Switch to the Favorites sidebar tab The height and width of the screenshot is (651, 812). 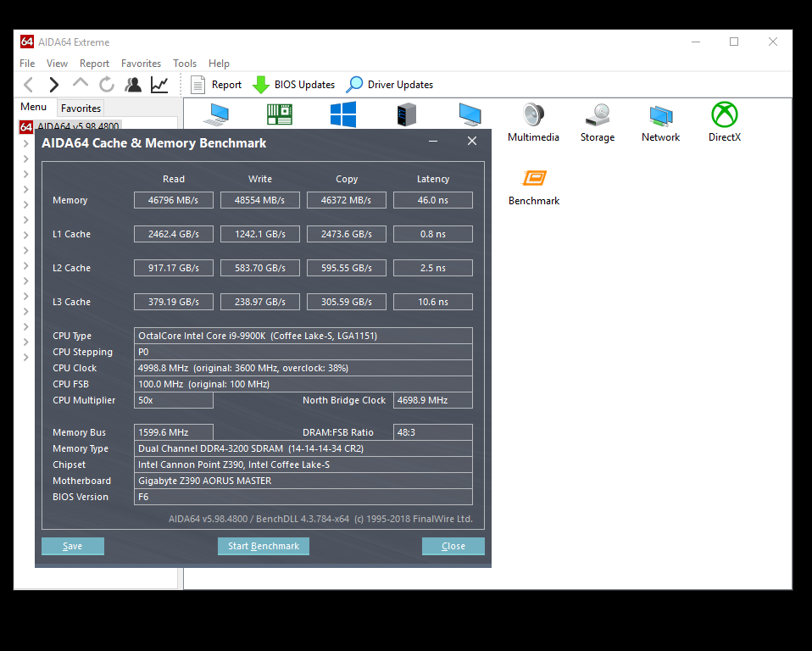(81, 108)
